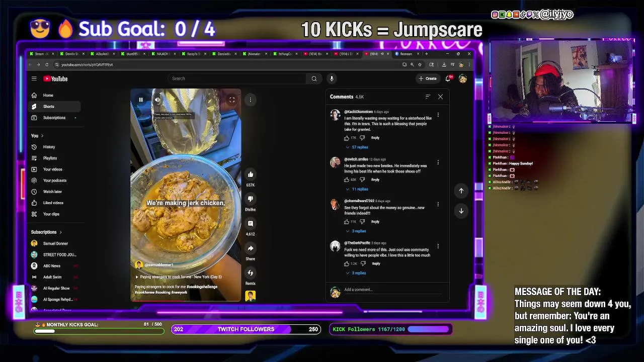
Task: Open ABC News subscription channel
Action: pyautogui.click(x=54, y=266)
